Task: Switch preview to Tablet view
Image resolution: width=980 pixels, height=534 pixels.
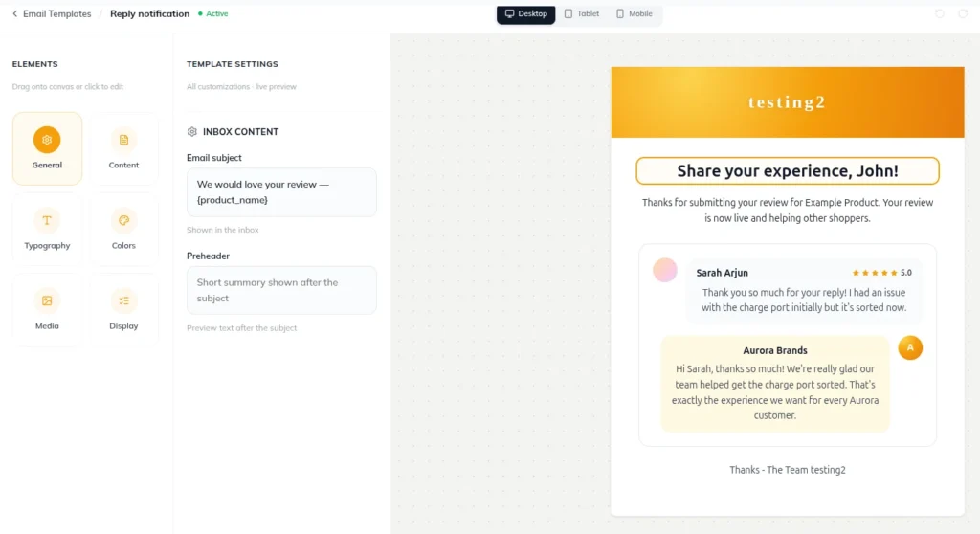Action: (582, 13)
